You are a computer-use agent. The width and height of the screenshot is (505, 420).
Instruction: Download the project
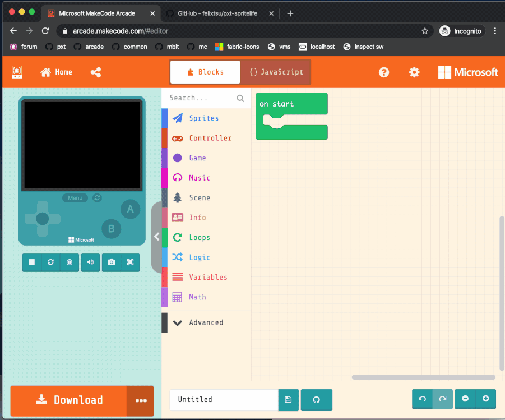click(68, 401)
